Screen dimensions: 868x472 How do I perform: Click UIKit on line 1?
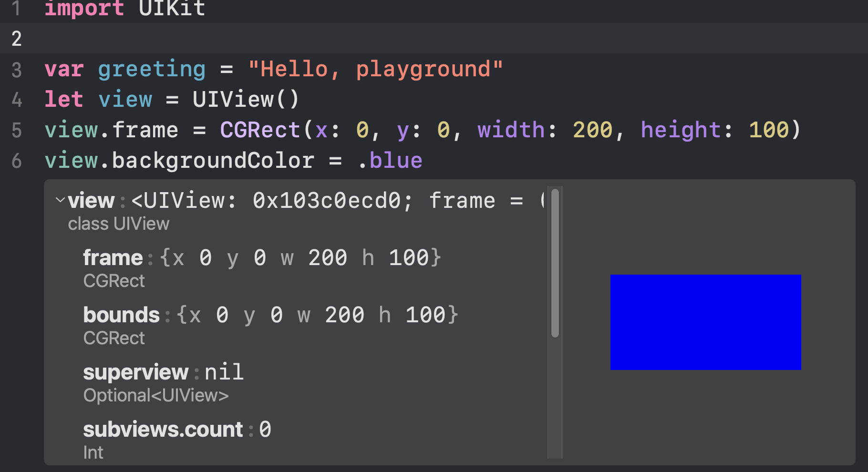172,9
